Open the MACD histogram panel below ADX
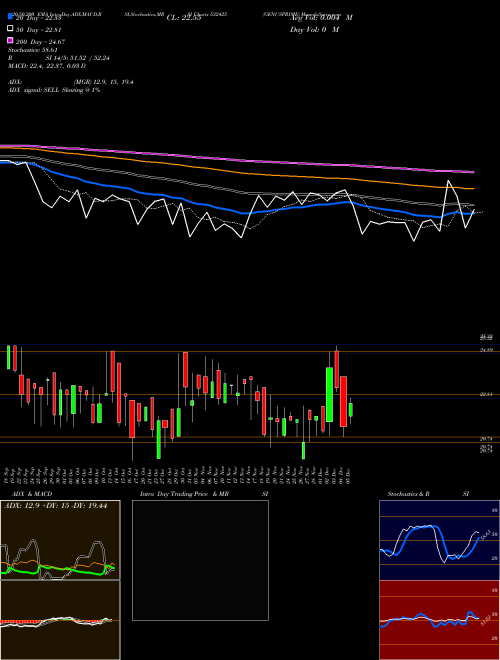The height and width of the screenshot is (660, 500). (x=60, y=620)
